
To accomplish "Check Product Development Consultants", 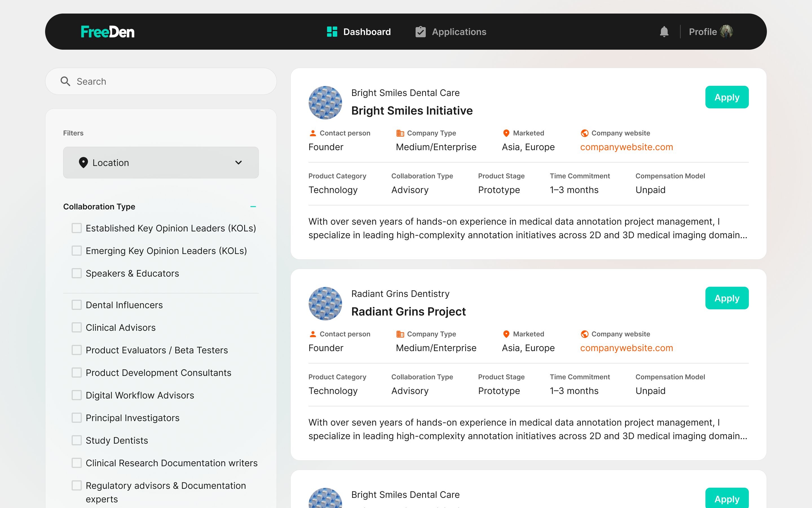I will tap(76, 372).
